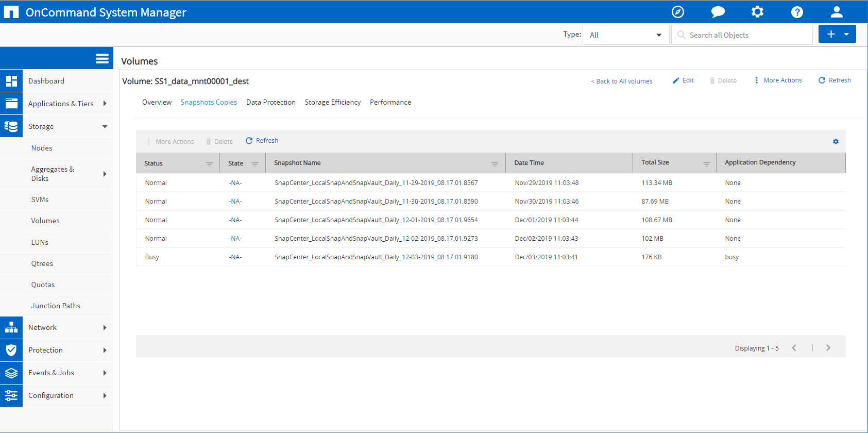Switch to the Storage Efficiency tab

pyautogui.click(x=332, y=103)
